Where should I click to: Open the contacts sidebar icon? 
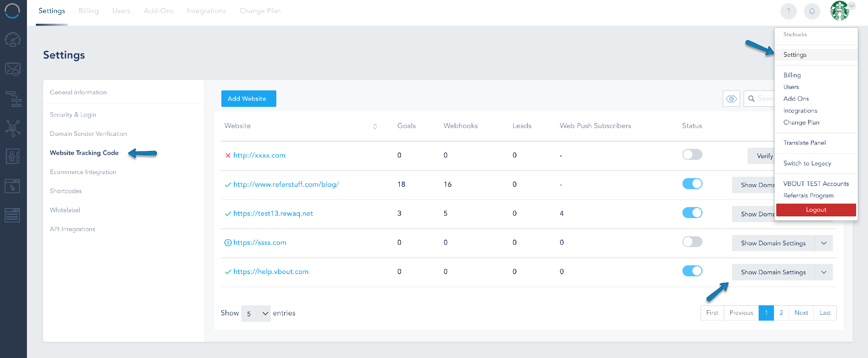13,157
